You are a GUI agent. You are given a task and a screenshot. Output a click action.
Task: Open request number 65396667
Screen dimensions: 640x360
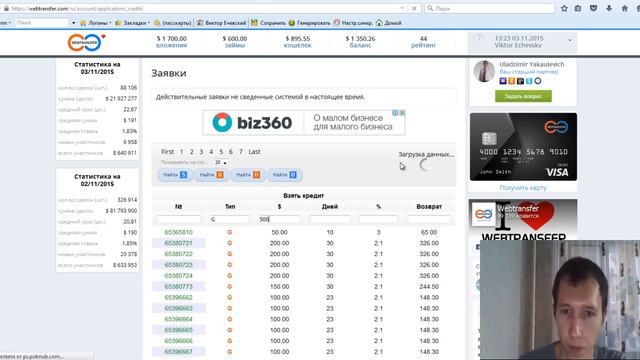[x=178, y=352]
